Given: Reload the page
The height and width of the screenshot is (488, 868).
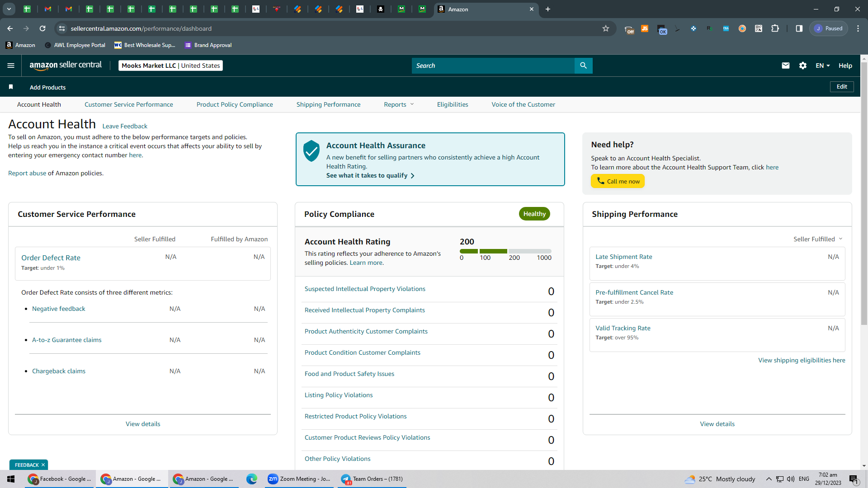Looking at the screenshot, I should click(x=42, y=28).
